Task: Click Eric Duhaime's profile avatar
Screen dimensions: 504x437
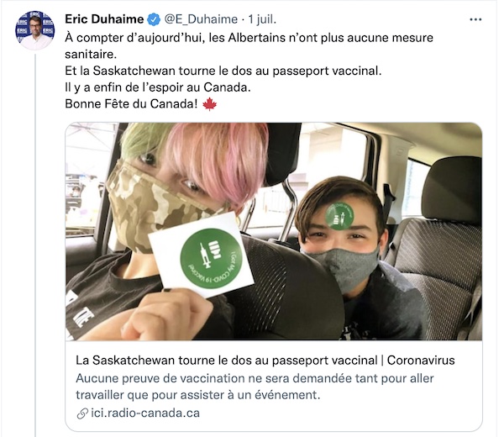Action: pyautogui.click(x=34, y=30)
